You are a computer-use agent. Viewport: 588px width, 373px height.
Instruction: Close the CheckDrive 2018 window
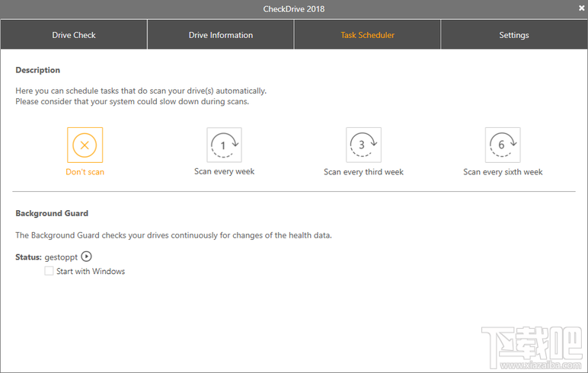(x=581, y=8)
